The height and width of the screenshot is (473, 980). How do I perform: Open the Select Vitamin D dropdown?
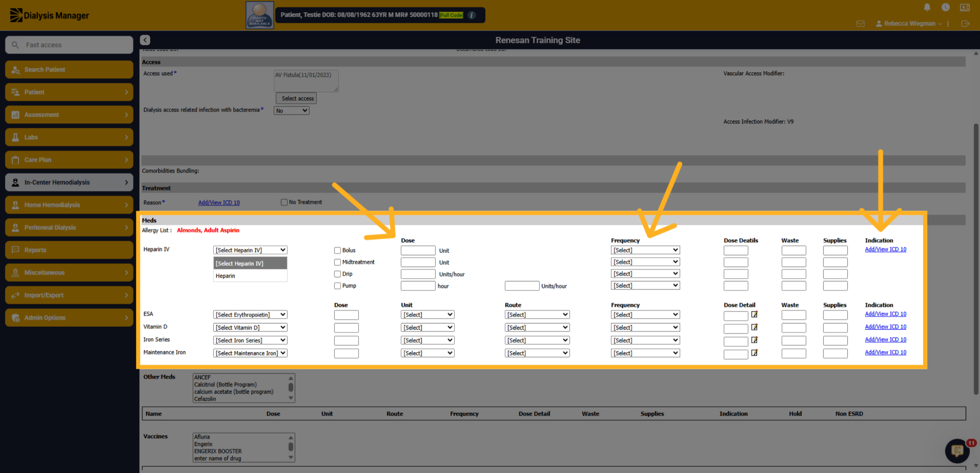(250, 328)
